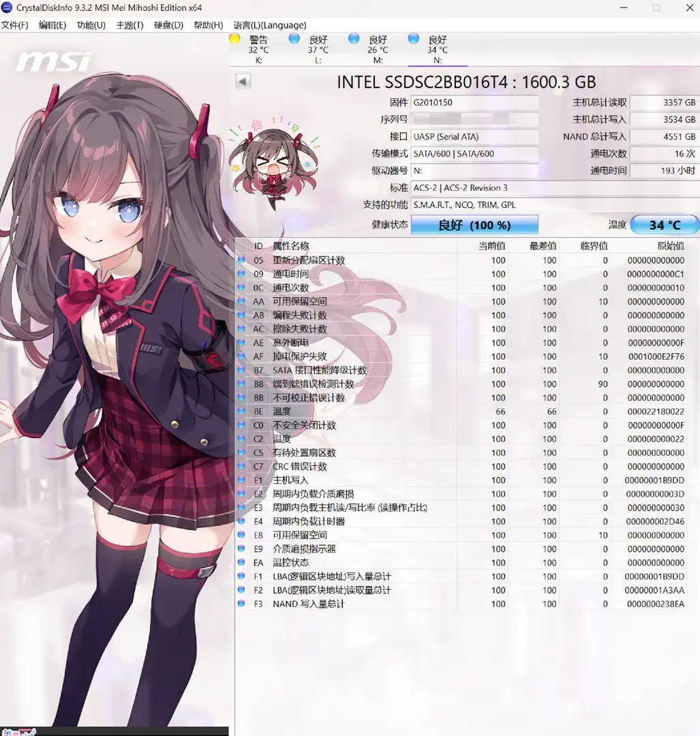Click the status icon of row F3 NAND 写入量总计
The image size is (700, 736).
[241, 603]
